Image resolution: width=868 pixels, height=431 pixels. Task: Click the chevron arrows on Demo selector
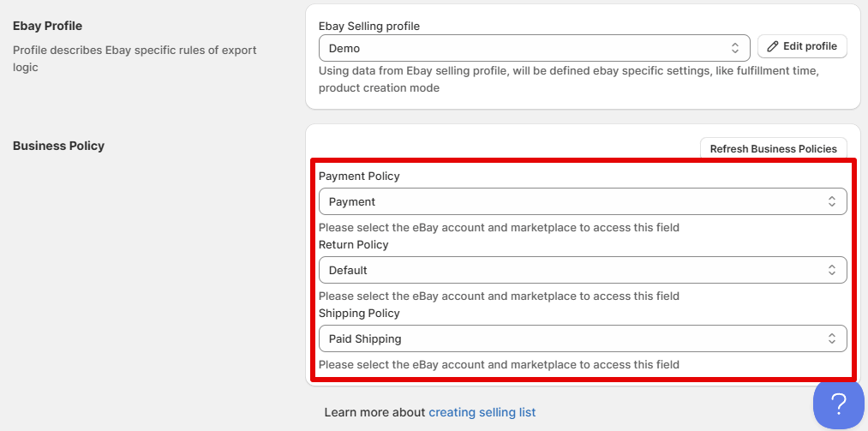pyautogui.click(x=735, y=48)
